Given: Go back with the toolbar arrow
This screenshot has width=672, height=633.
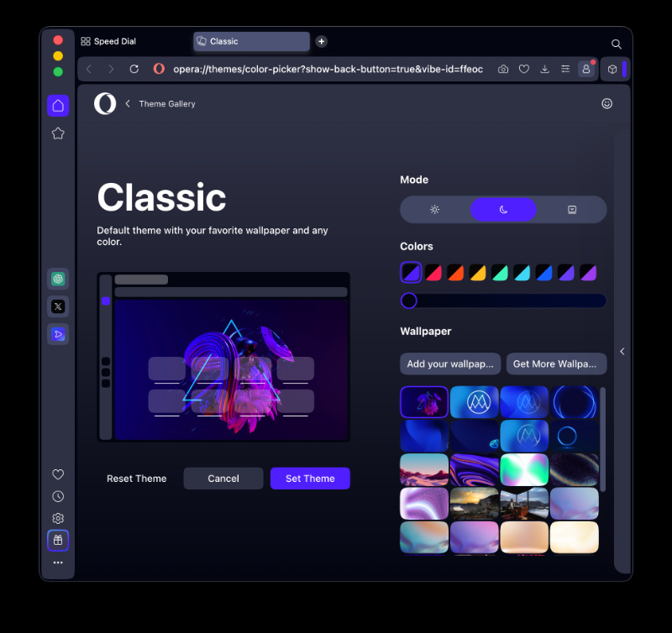Looking at the screenshot, I should tap(89, 69).
